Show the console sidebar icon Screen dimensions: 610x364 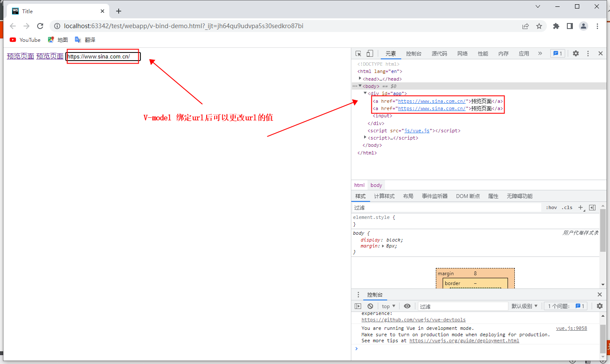pos(358,306)
